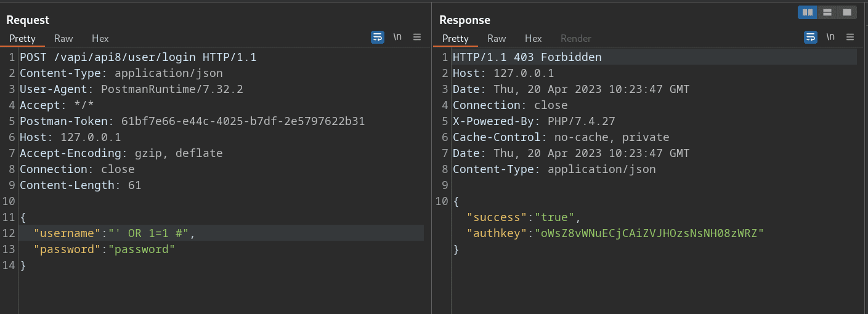Click the Postman-Token header line
Viewport: 868px width, 314px height.
[192, 121]
